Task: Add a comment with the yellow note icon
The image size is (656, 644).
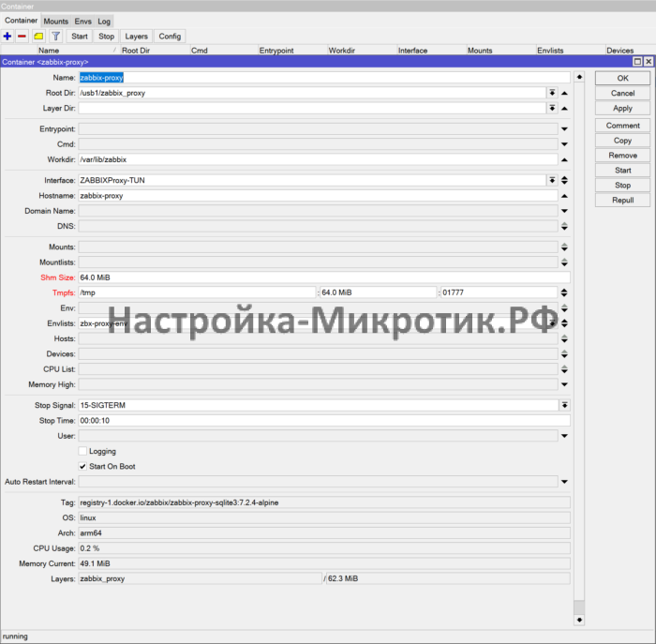Action: [38, 37]
